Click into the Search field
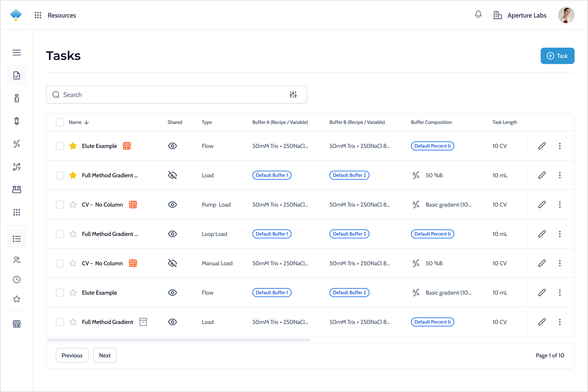This screenshot has height=392, width=588. click(x=176, y=95)
